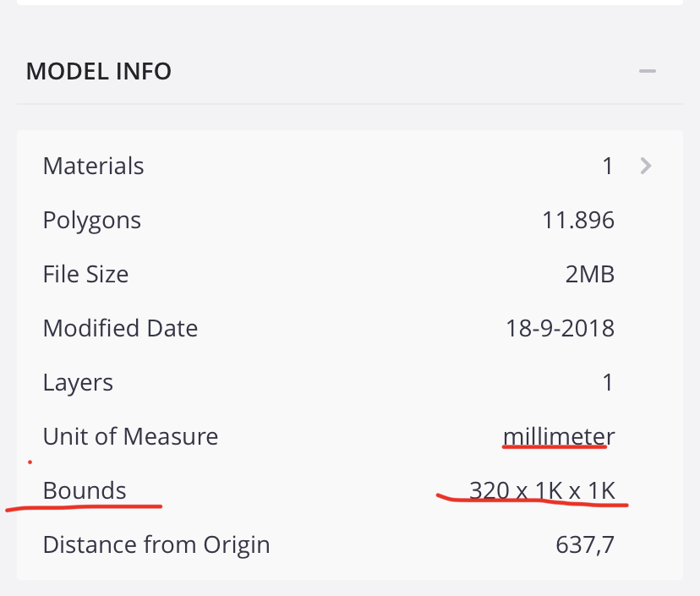Screen dimensions: 700x596
Task: Click the divider line below Model Info heading
Action: click(x=350, y=104)
